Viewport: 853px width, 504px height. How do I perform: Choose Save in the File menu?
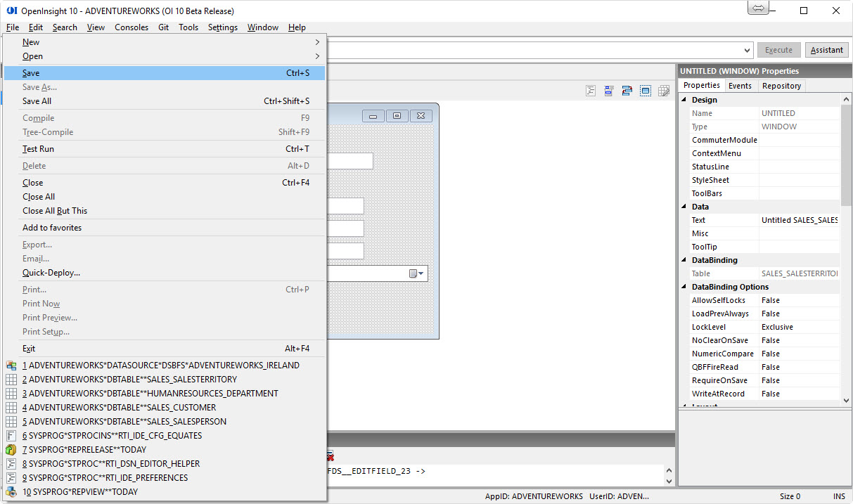click(x=165, y=73)
